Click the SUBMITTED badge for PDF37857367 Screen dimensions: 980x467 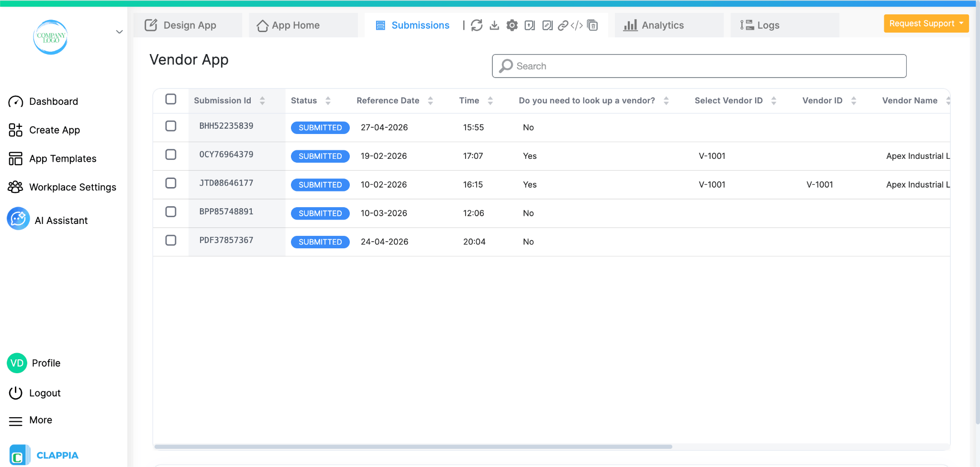(320, 242)
